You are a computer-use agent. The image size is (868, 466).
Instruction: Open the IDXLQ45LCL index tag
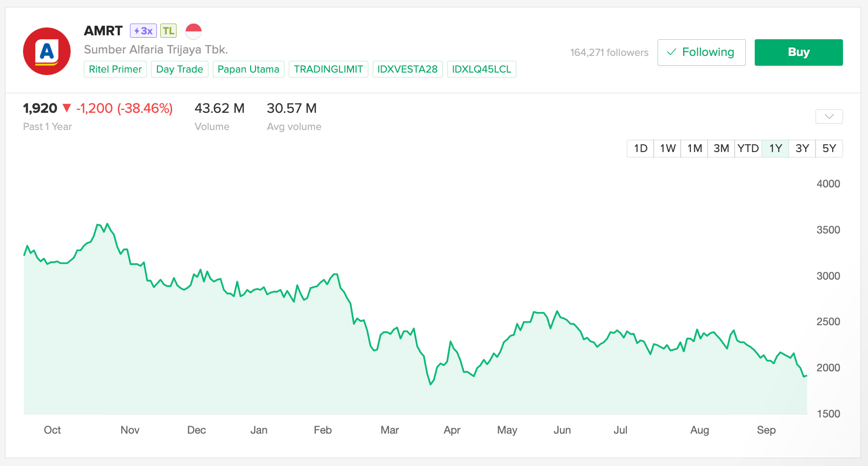[482, 69]
